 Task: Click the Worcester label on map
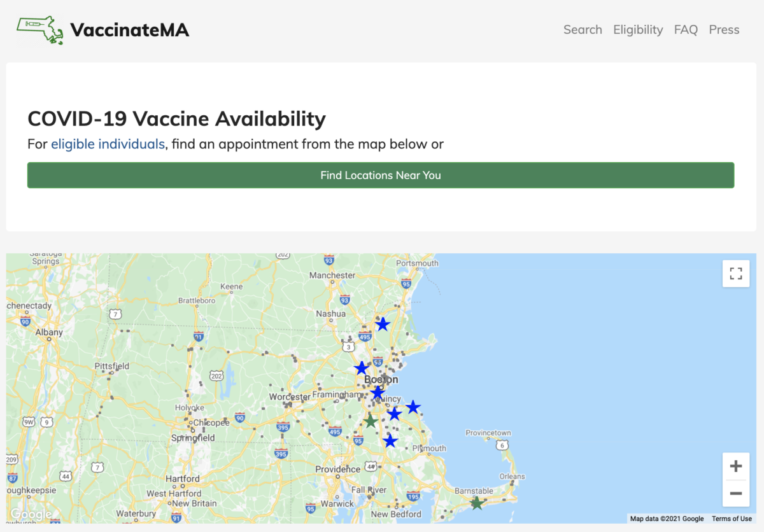290,397
